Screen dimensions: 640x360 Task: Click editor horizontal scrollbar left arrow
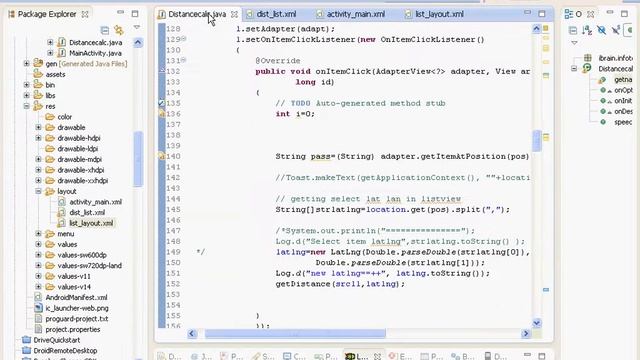192,333
